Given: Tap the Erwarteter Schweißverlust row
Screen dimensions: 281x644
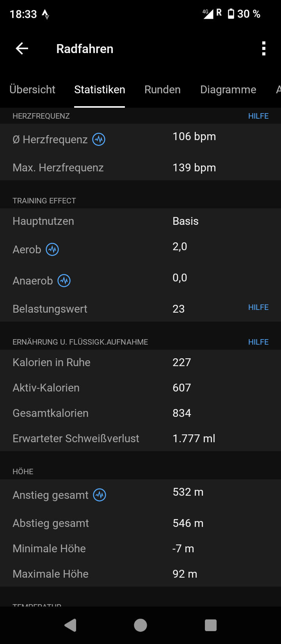Looking at the screenshot, I should (140, 438).
